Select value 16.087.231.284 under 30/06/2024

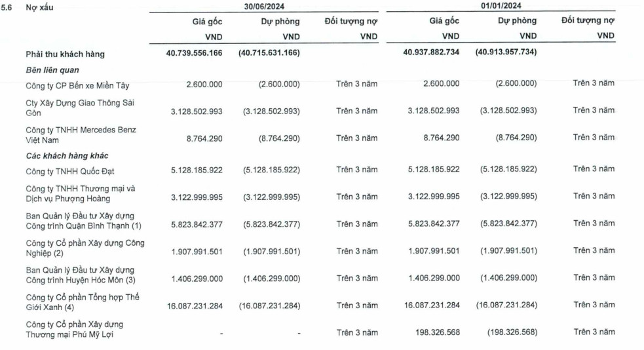pos(195,306)
